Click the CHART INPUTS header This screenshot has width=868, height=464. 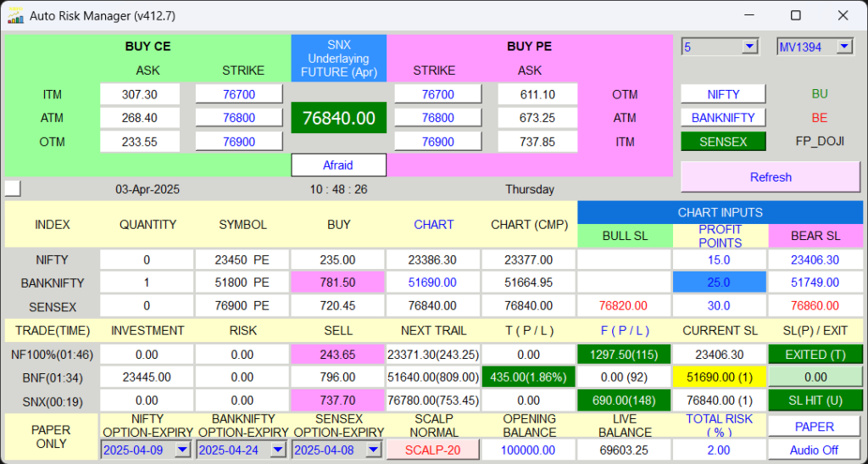720,212
